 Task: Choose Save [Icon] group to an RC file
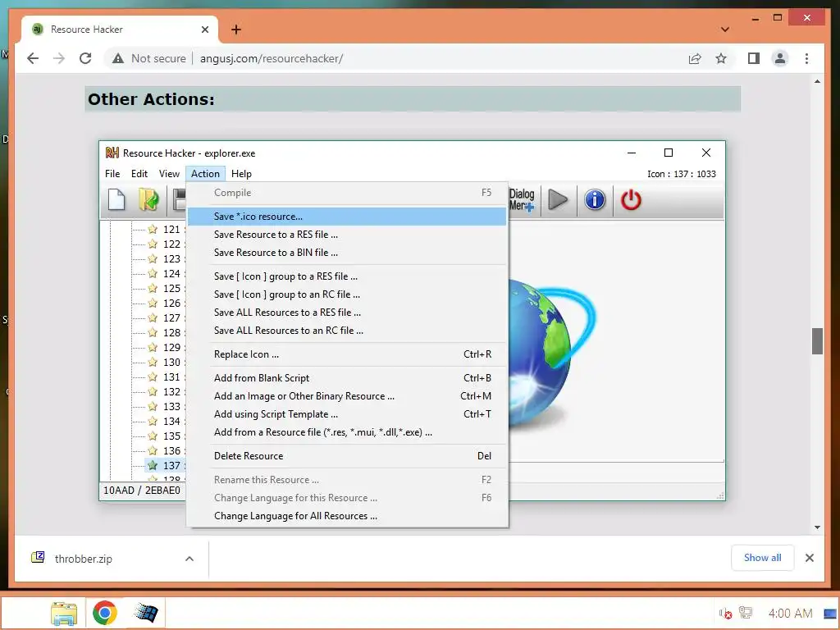[x=347, y=294]
